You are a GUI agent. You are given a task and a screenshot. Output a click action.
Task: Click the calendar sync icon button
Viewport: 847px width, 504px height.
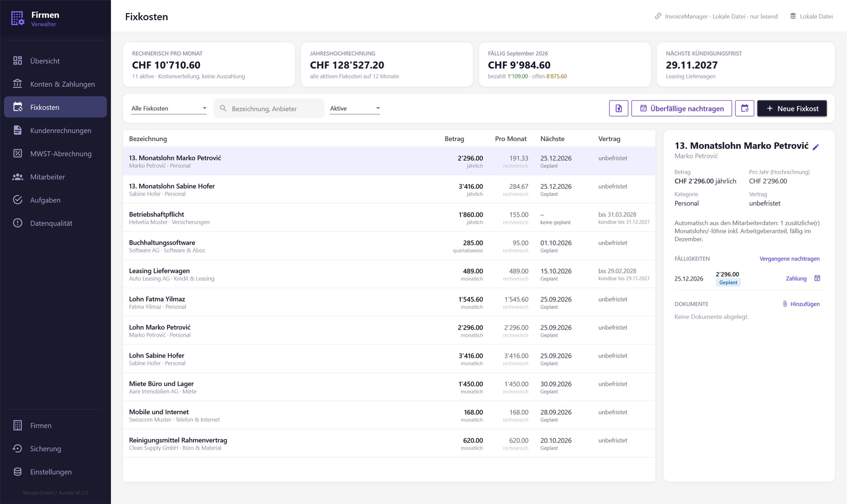coord(745,108)
